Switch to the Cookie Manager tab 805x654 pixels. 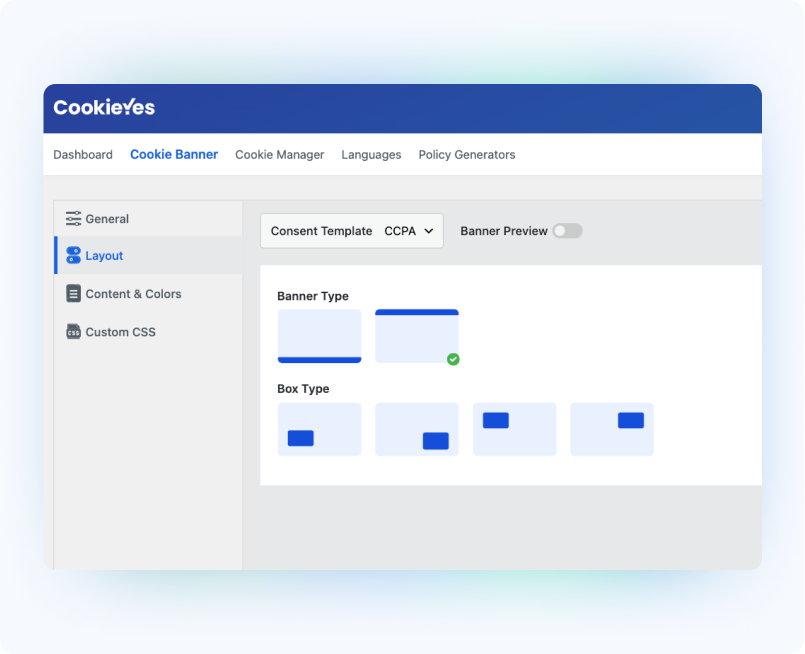click(x=279, y=155)
